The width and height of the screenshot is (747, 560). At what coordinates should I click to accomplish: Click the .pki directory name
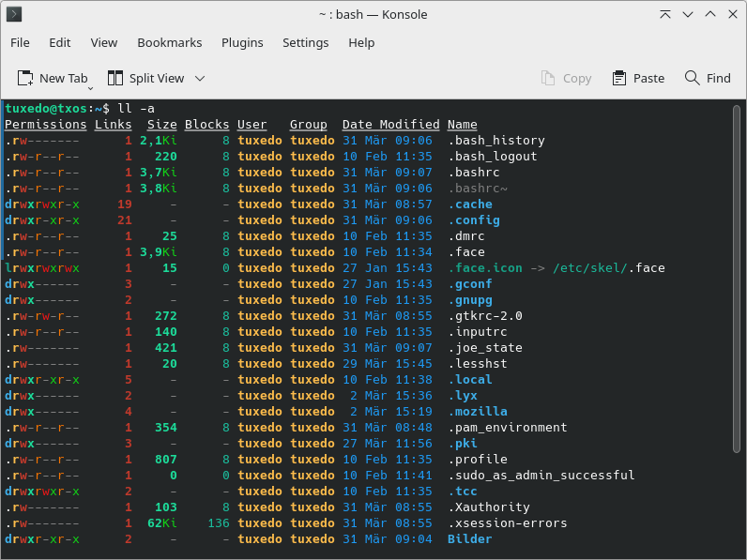pyautogui.click(x=462, y=444)
